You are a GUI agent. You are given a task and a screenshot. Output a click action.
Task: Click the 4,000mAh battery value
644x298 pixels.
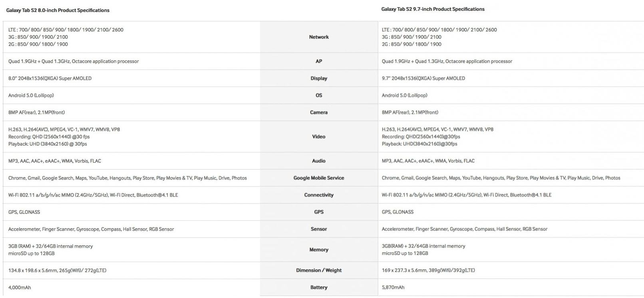point(20,288)
